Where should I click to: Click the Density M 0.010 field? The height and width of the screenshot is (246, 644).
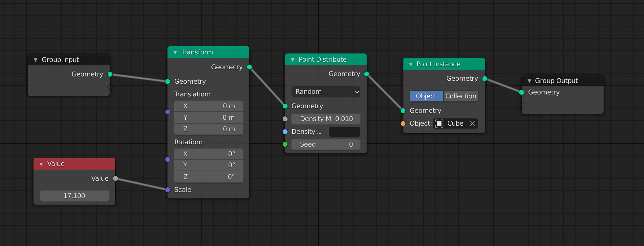(x=326, y=119)
